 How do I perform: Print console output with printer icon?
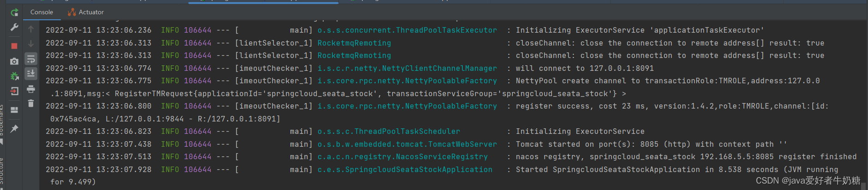(31, 89)
